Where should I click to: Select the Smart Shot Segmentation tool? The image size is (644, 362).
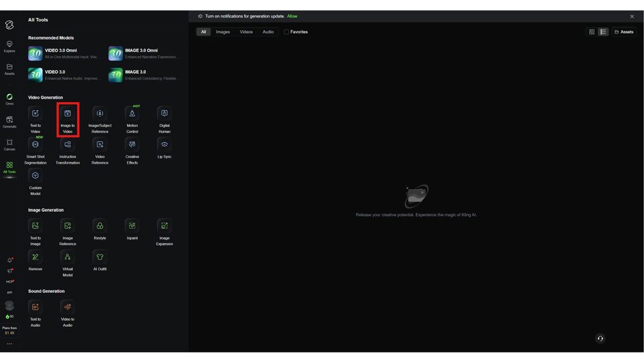pyautogui.click(x=35, y=151)
